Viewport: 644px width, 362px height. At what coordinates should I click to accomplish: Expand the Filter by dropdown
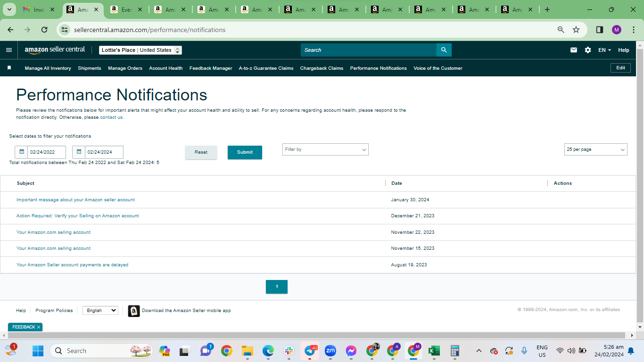point(325,149)
